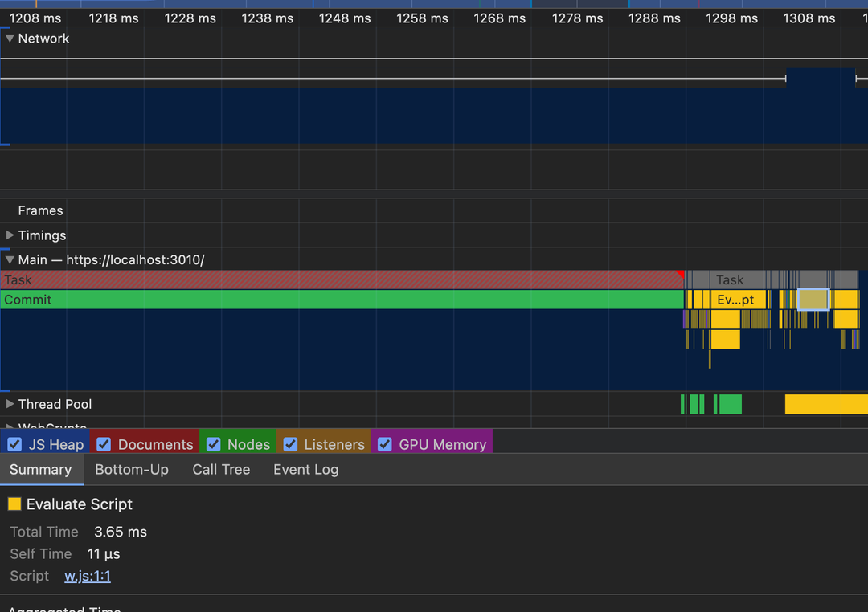Select the green Commit bar
The width and height of the screenshot is (868, 612).
(342, 300)
